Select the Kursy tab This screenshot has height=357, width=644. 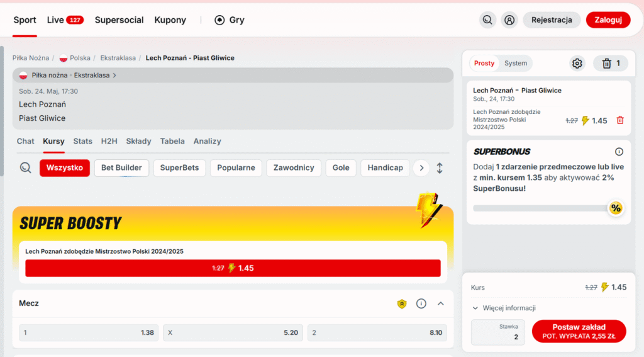coord(54,141)
